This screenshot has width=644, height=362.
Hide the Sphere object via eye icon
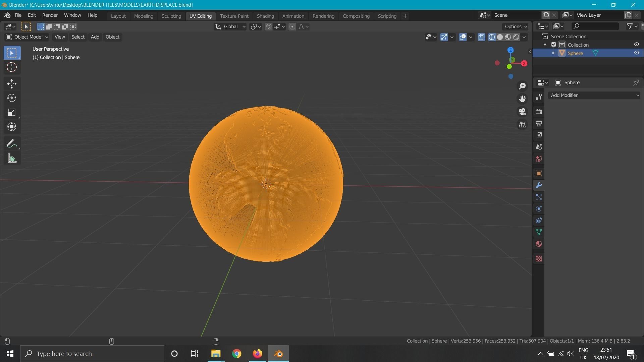click(636, 53)
